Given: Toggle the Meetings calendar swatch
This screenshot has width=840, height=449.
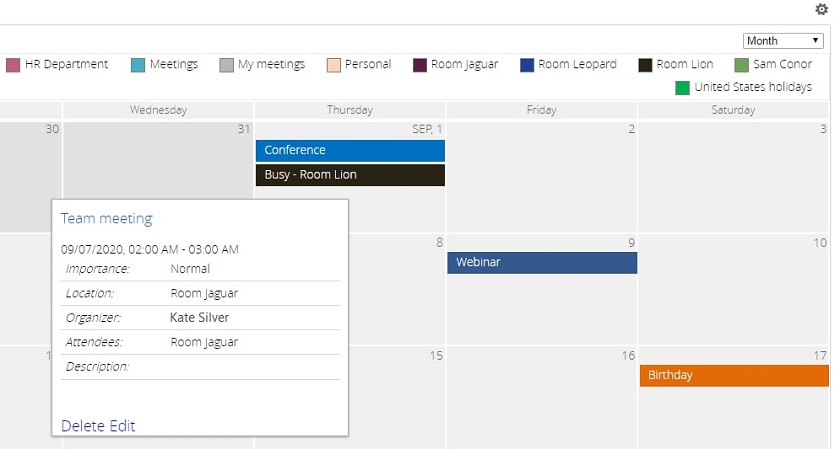Looking at the screenshot, I should [138, 65].
